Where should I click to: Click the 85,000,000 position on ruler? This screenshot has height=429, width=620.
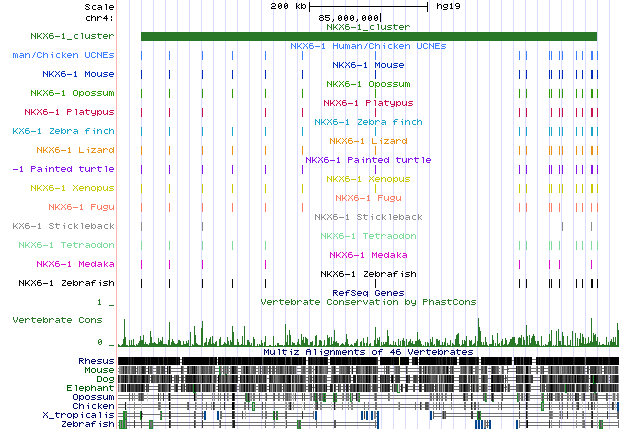(x=349, y=17)
